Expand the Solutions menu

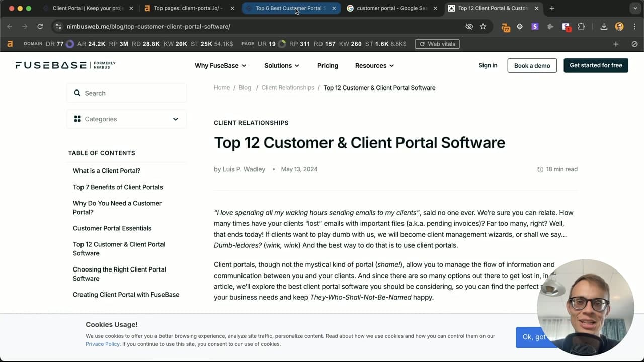coord(282,65)
